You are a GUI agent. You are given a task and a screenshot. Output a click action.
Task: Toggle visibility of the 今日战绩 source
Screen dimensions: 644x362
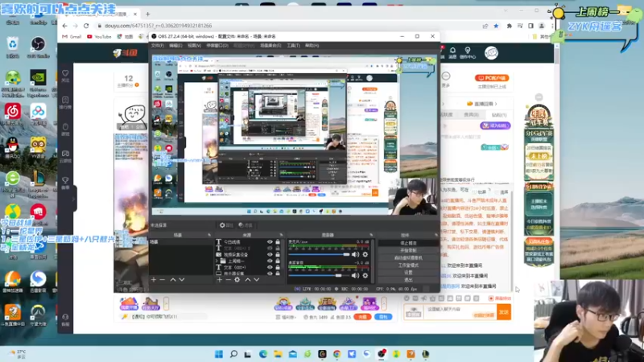click(x=270, y=242)
